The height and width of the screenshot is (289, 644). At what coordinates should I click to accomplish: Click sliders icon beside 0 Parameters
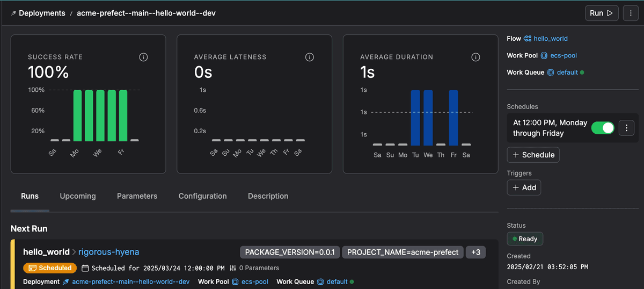click(x=233, y=268)
